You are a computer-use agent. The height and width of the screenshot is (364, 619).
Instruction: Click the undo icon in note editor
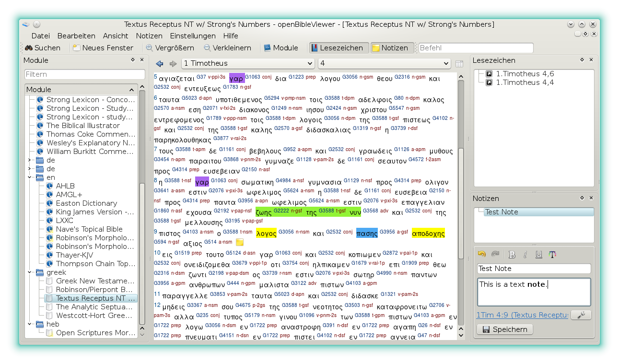[482, 254]
